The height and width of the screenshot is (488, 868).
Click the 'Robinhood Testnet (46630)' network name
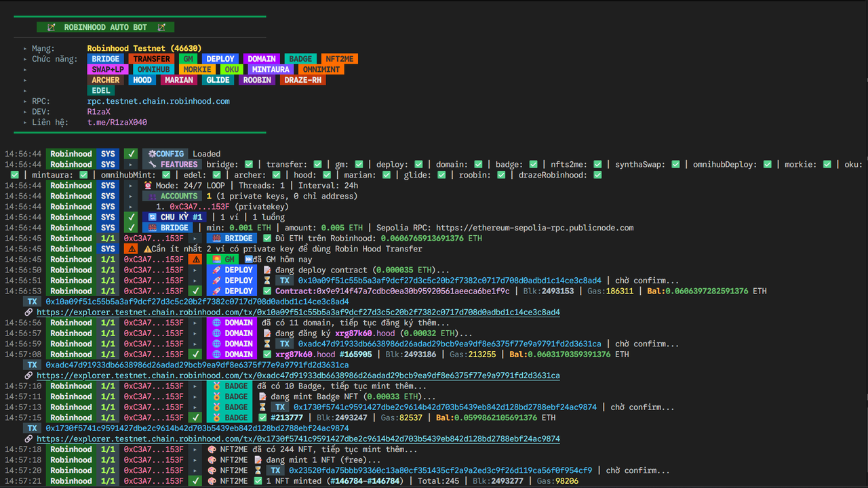144,48
